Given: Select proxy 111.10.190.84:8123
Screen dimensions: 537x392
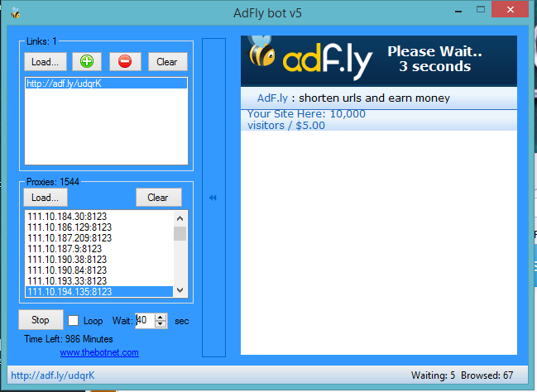Looking at the screenshot, I should 99,270.
